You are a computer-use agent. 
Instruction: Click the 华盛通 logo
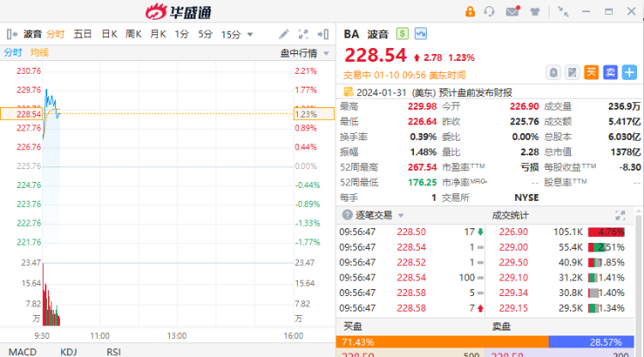coord(179,12)
